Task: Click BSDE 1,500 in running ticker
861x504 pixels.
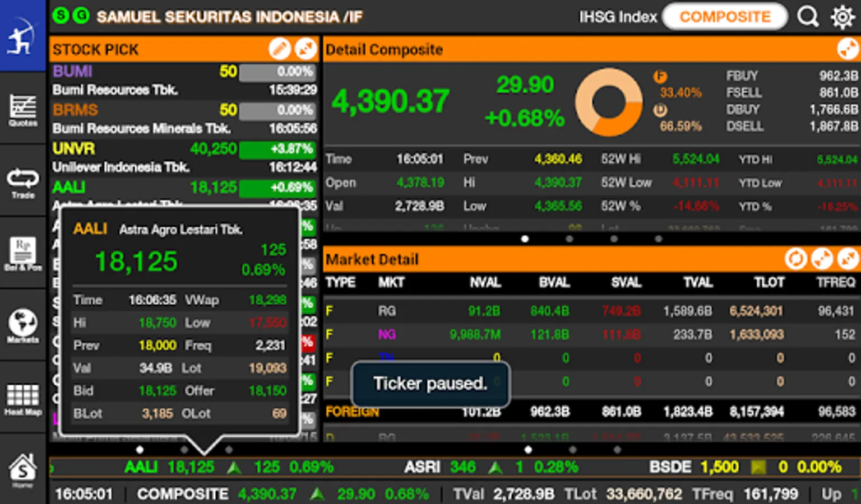Action: (694, 467)
